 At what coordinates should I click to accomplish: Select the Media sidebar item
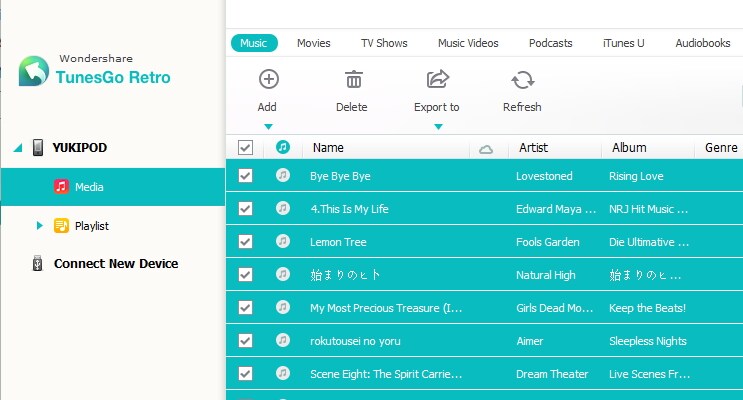(113, 187)
